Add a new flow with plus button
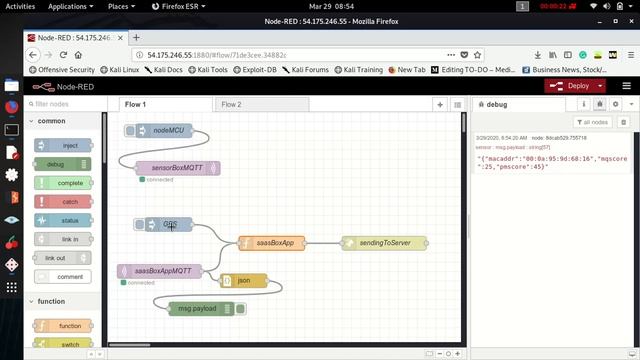 (x=440, y=105)
